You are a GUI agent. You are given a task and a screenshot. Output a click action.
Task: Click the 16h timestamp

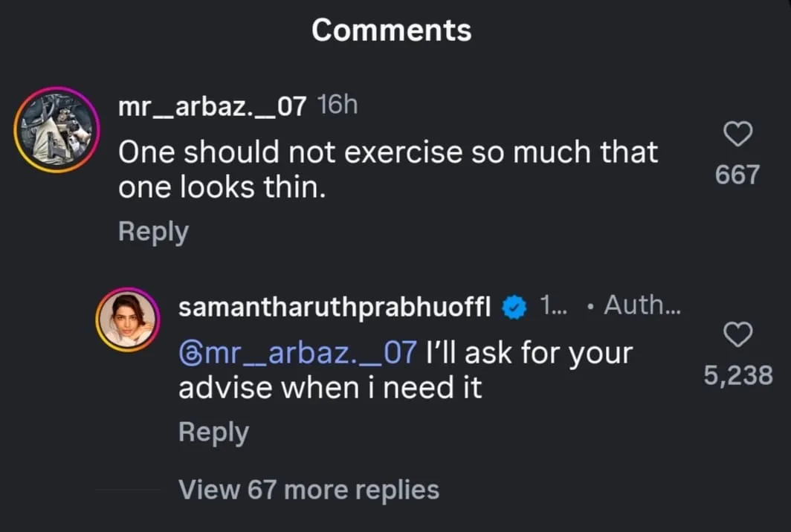(337, 106)
